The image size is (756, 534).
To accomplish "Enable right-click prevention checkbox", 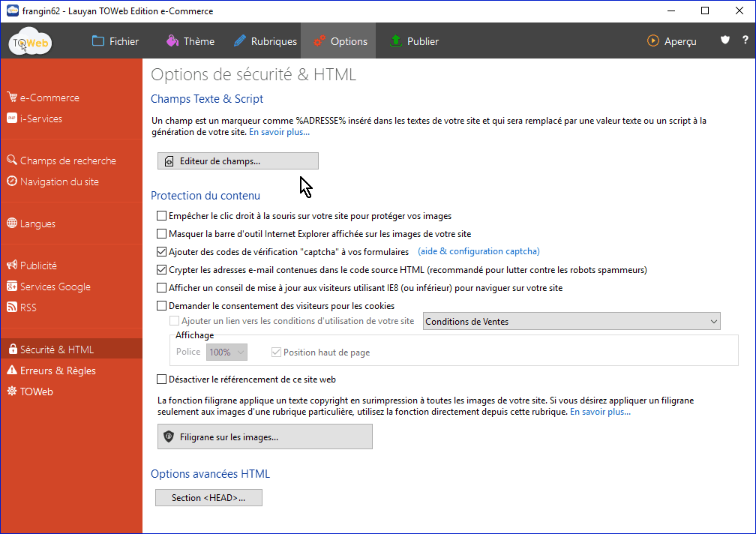I will click(161, 216).
